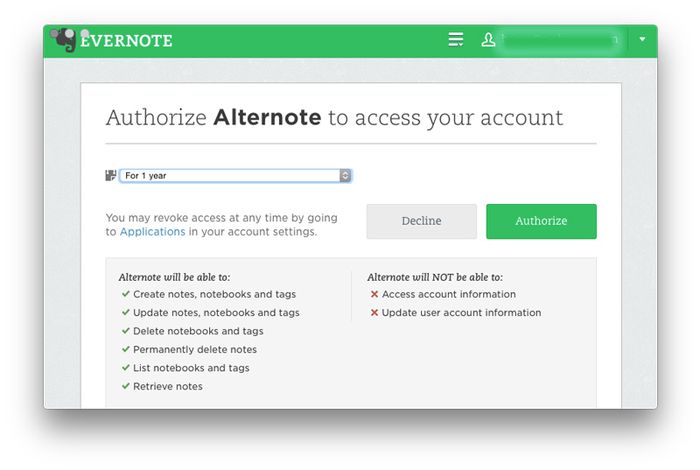Viewport: 700px width, 470px height.
Task: Click 'Retrieve notes' permission text
Action: [x=168, y=386]
